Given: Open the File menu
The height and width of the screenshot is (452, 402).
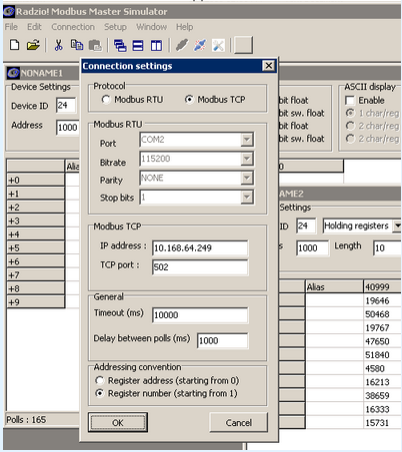Looking at the screenshot, I should [x=11, y=27].
